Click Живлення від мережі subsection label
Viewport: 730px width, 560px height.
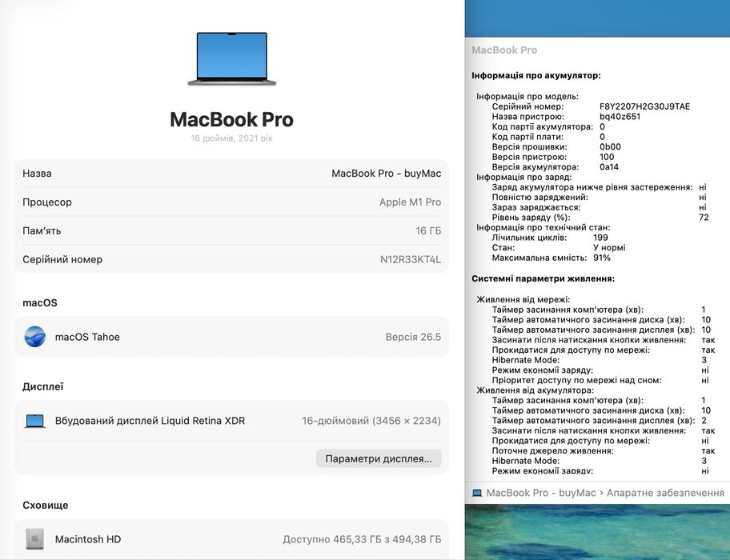click(523, 299)
